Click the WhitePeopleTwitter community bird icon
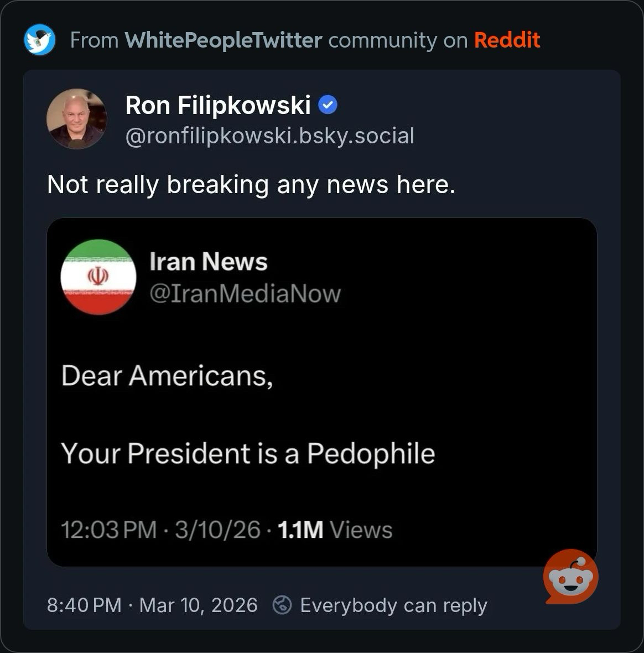The width and height of the screenshot is (644, 653). point(40,40)
